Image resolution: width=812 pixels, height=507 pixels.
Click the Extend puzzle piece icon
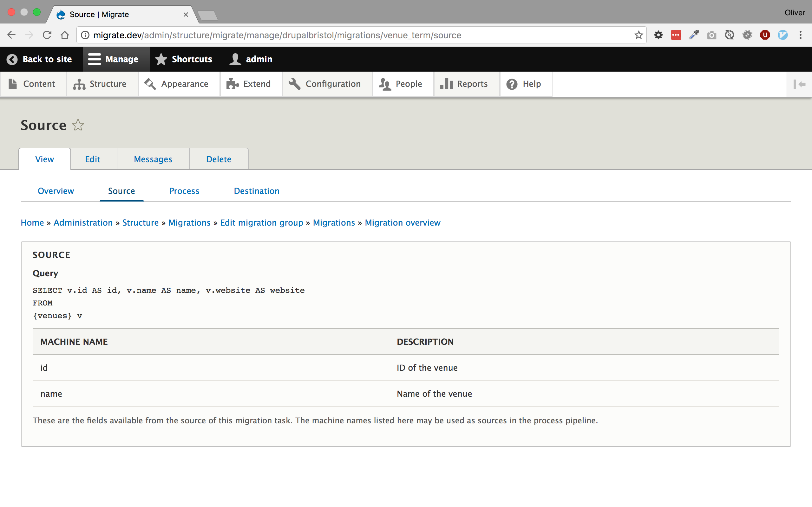(232, 84)
